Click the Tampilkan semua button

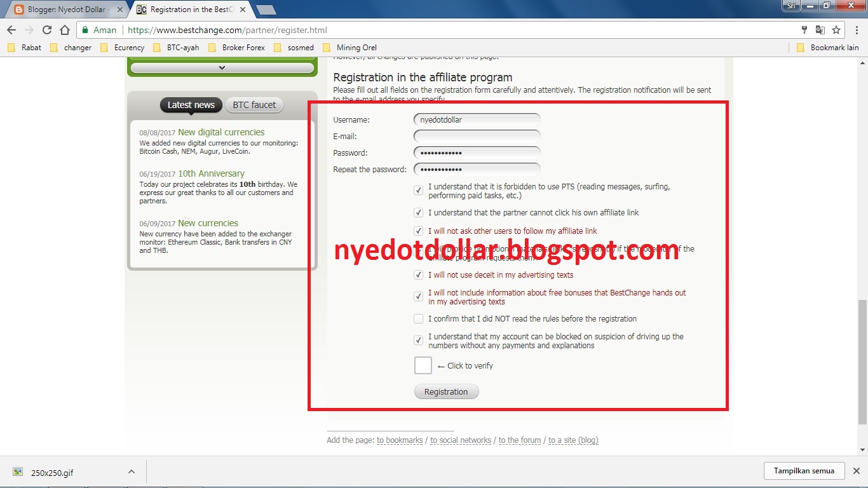pos(804,471)
